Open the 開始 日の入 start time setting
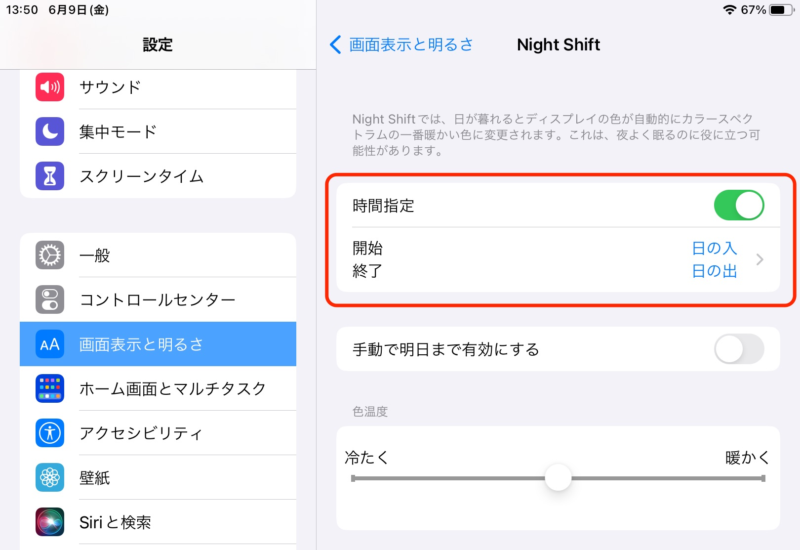 (714, 249)
